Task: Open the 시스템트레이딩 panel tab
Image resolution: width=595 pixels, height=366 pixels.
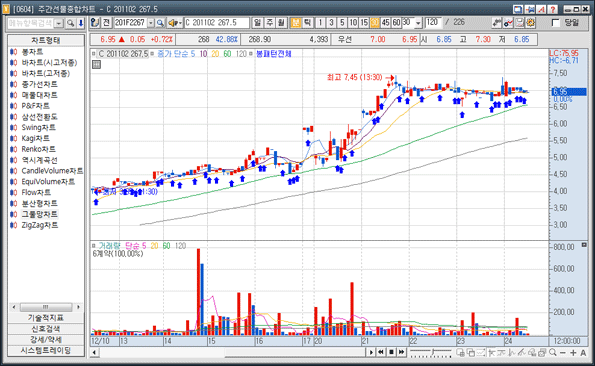Action: pyautogui.click(x=46, y=350)
